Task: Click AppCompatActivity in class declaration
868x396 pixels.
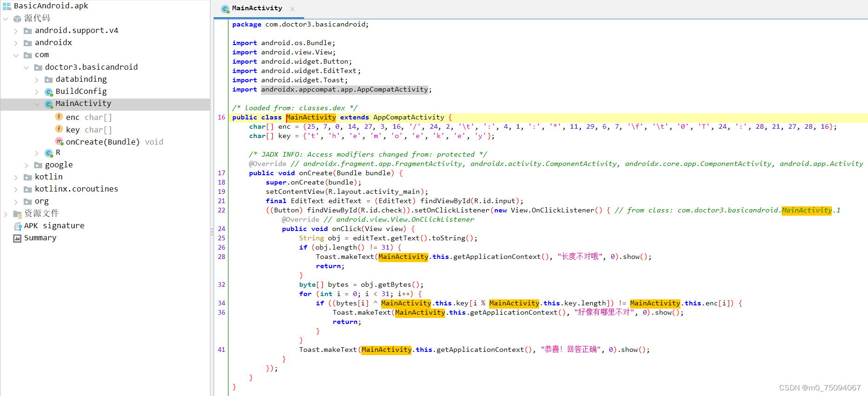Action: coord(409,117)
